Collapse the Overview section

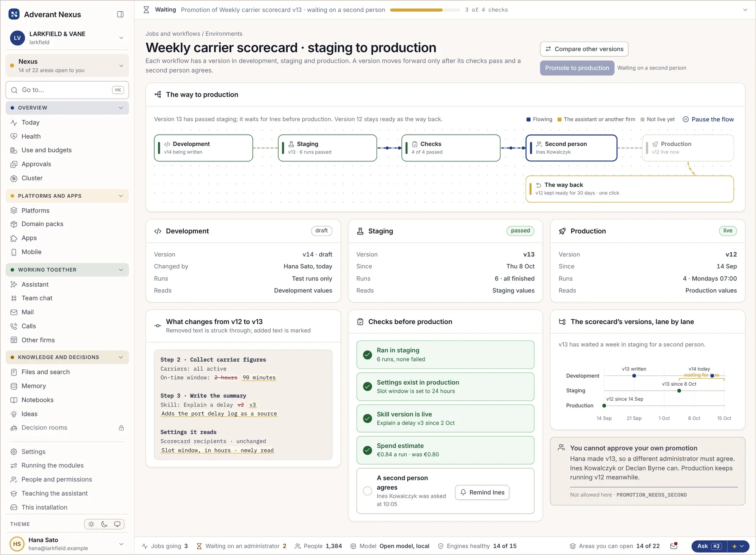coord(67,108)
